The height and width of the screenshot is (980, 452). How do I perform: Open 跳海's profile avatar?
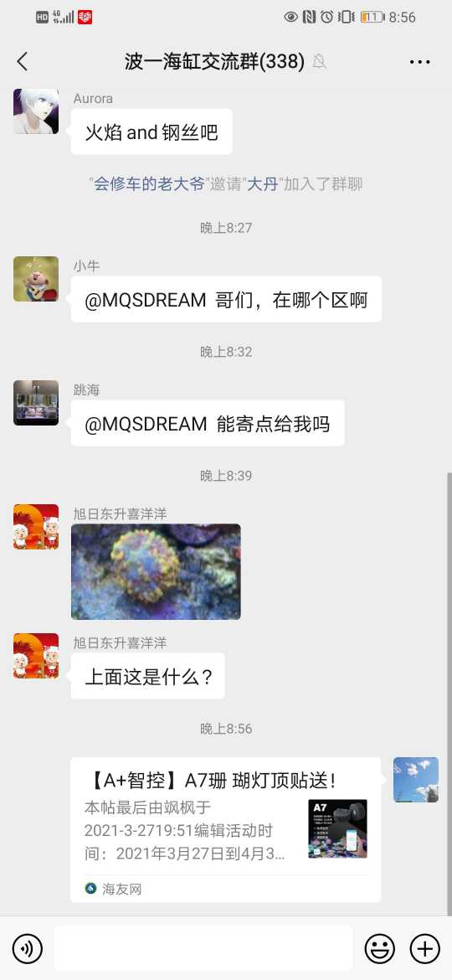(36, 403)
